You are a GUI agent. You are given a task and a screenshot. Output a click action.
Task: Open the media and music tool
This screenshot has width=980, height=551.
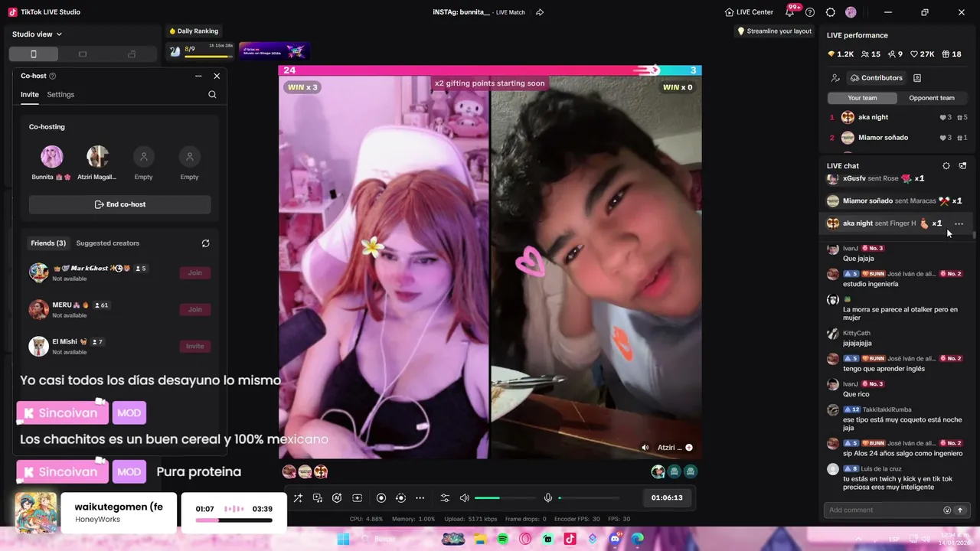pos(318,498)
